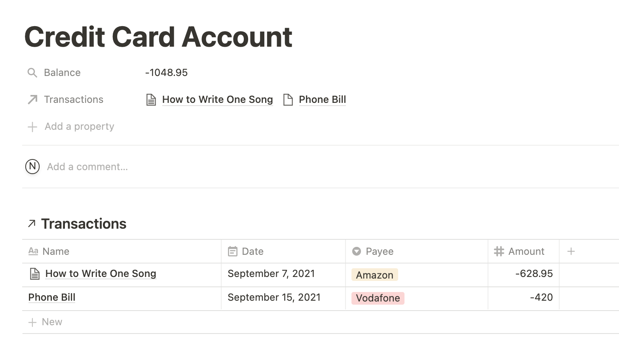Open the Date column header options
This screenshot has width=619, height=364.
283,251
